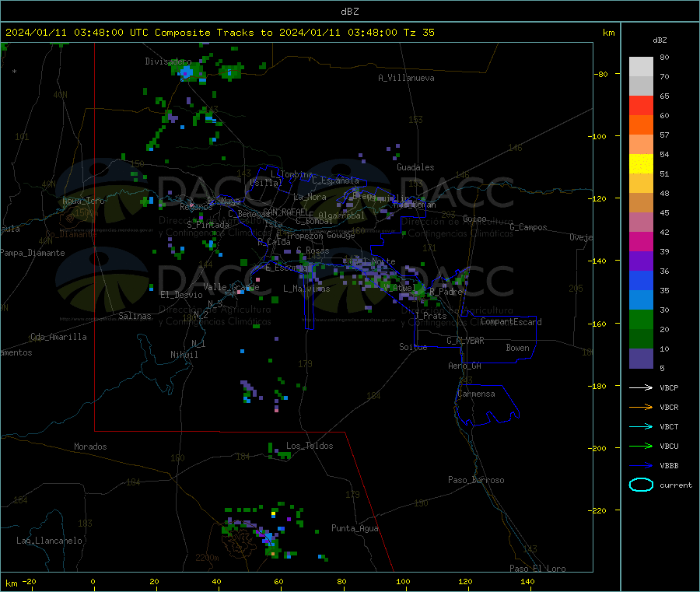700x592 pixels.
Task: Click the green VBCU arrow legend icon
Action: 641,446
